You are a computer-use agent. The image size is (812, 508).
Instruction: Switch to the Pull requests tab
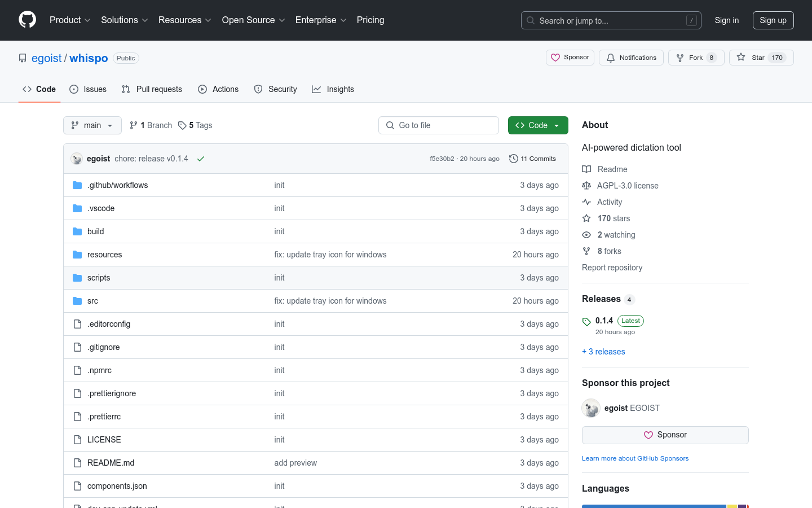click(x=152, y=89)
